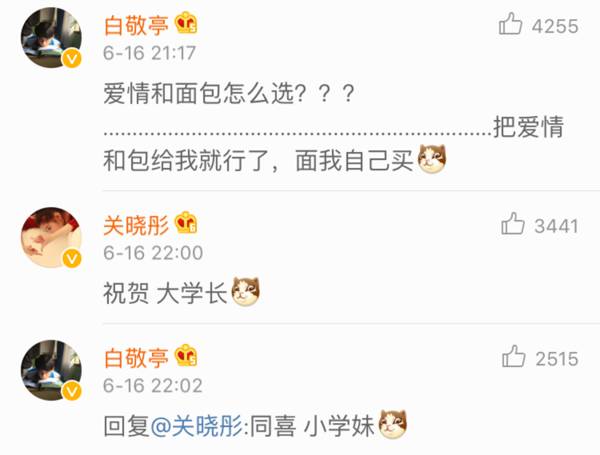The width and height of the screenshot is (600, 455).
Task: Click the cat emoji after 面我自己买
Action: (432, 159)
